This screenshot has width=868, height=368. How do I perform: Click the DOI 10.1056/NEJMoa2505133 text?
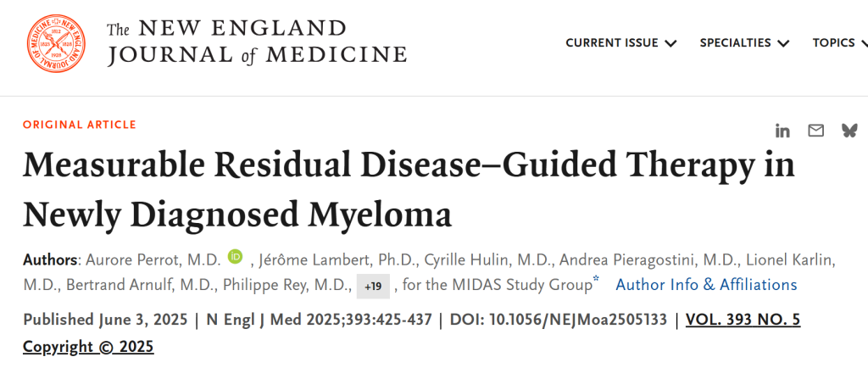tap(559, 320)
